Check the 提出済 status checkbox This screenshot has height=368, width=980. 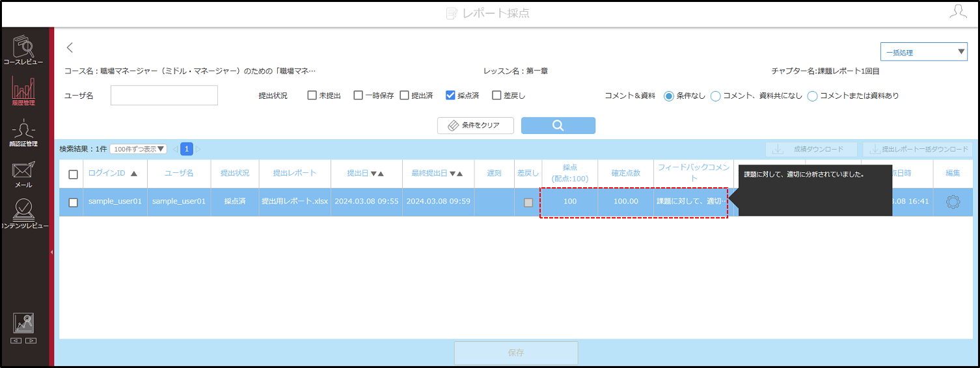point(404,96)
